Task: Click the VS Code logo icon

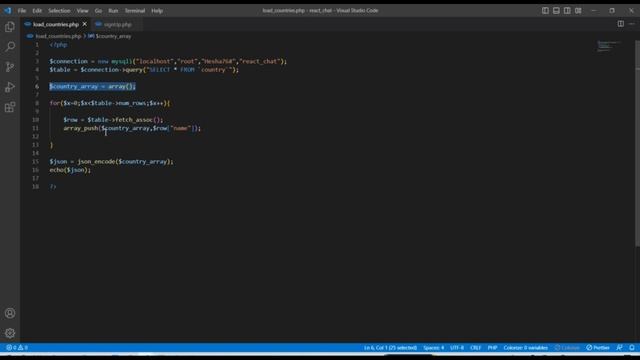Action: [7, 11]
